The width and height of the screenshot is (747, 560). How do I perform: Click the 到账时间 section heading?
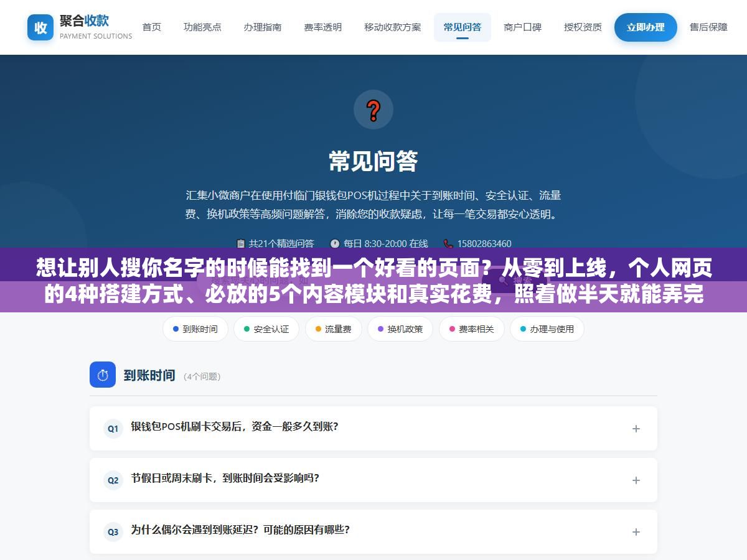tap(149, 375)
